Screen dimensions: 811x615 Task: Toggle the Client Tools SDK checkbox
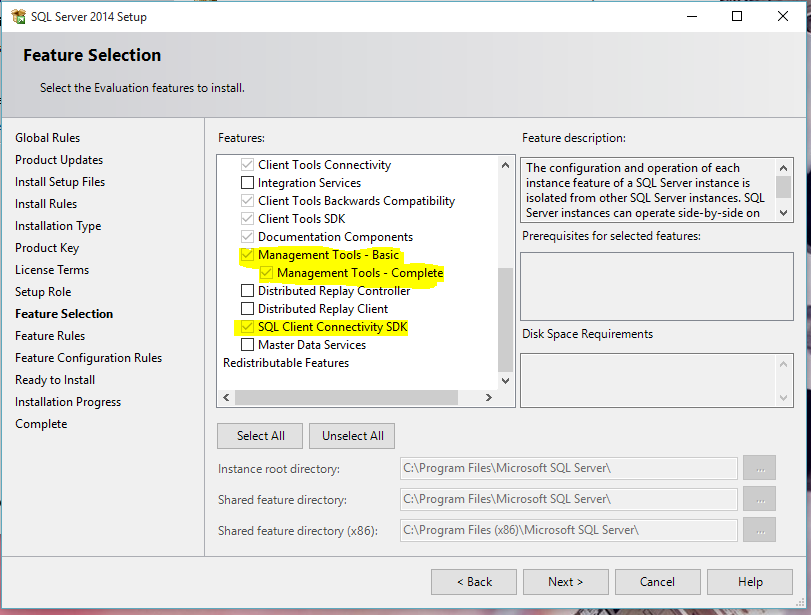pos(247,219)
